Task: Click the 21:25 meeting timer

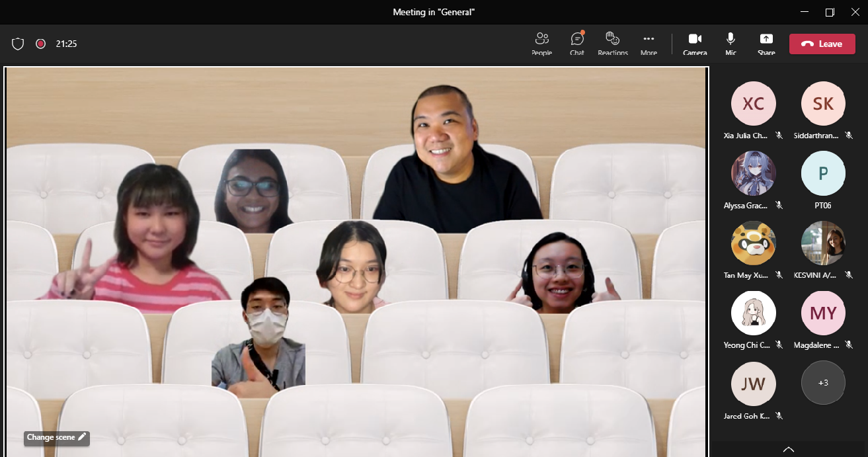Action: (66, 44)
